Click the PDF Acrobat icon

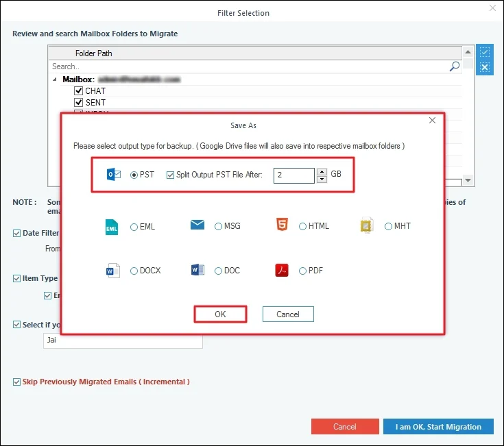[283, 271]
